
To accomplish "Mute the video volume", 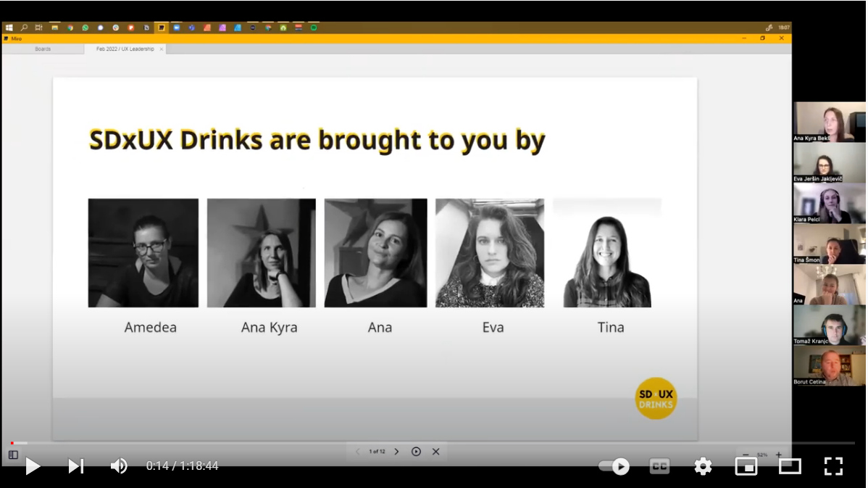I will (x=119, y=466).
